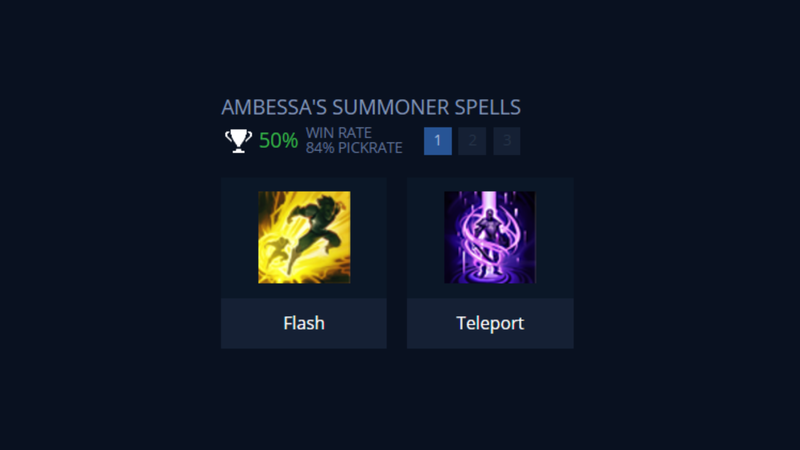Open the Flash caption bar beneath the image
The height and width of the screenshot is (450, 800).
pos(304,323)
